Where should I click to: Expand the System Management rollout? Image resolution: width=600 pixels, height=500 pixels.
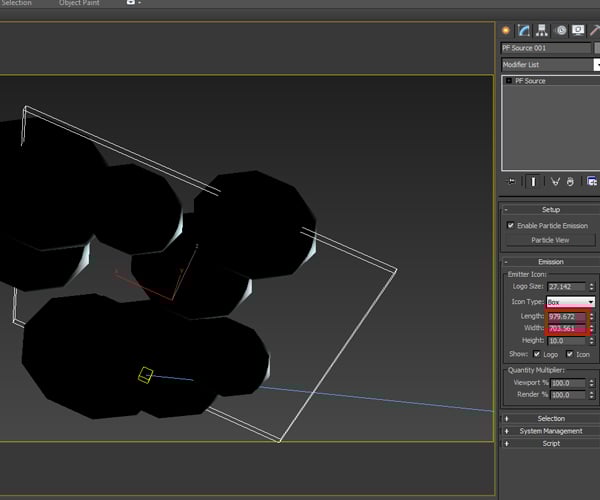click(x=550, y=431)
